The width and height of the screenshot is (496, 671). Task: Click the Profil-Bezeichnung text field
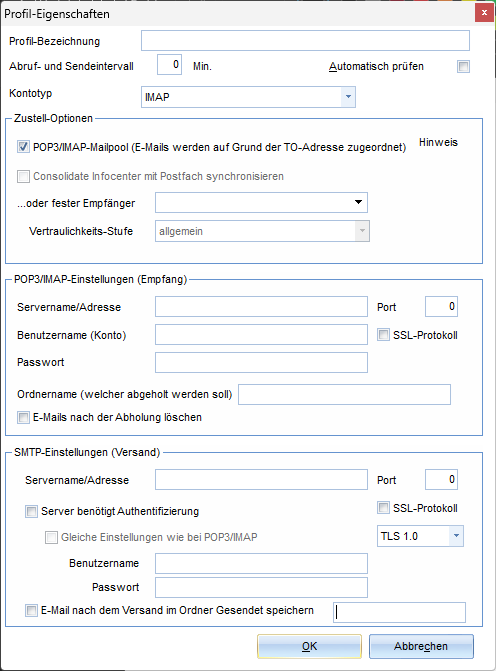click(x=305, y=41)
